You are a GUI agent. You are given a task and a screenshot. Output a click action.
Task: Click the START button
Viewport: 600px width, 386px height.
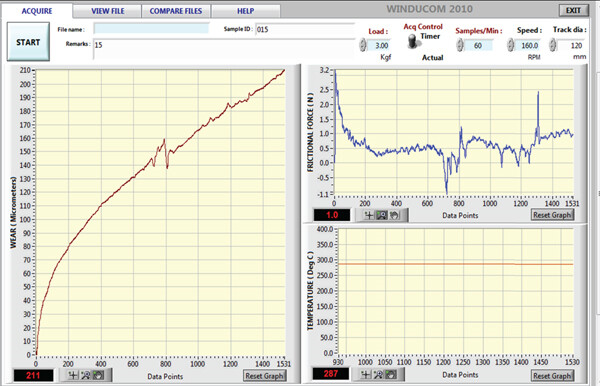coord(28,42)
